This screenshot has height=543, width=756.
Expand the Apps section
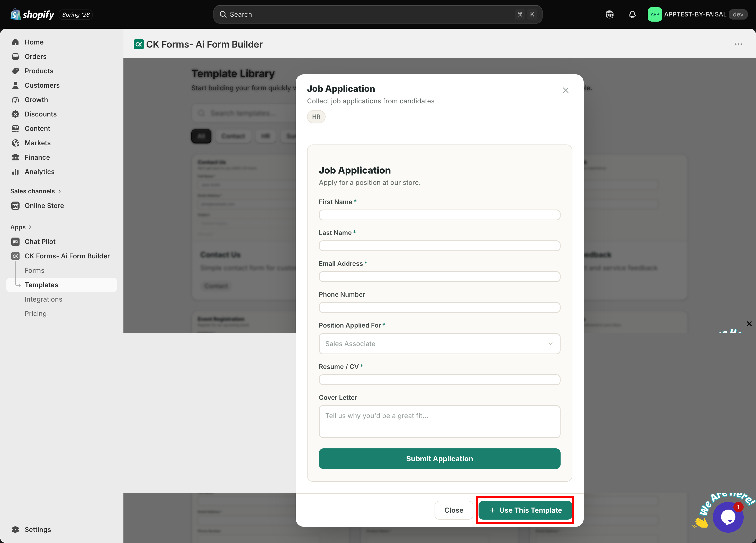pyautogui.click(x=21, y=227)
